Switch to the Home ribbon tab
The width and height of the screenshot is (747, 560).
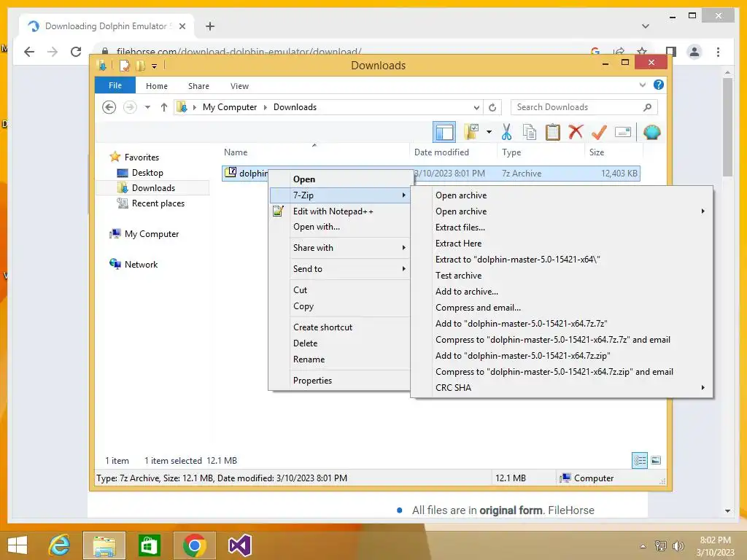(x=157, y=86)
